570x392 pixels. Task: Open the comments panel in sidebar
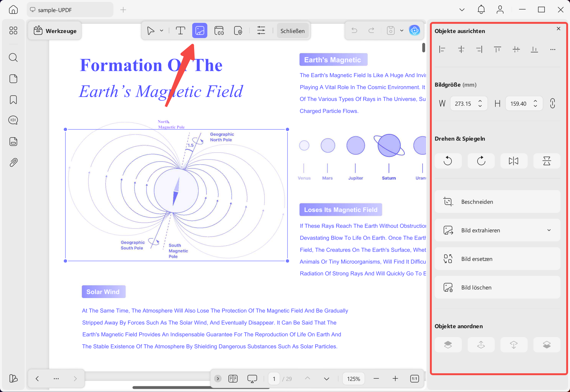click(13, 120)
